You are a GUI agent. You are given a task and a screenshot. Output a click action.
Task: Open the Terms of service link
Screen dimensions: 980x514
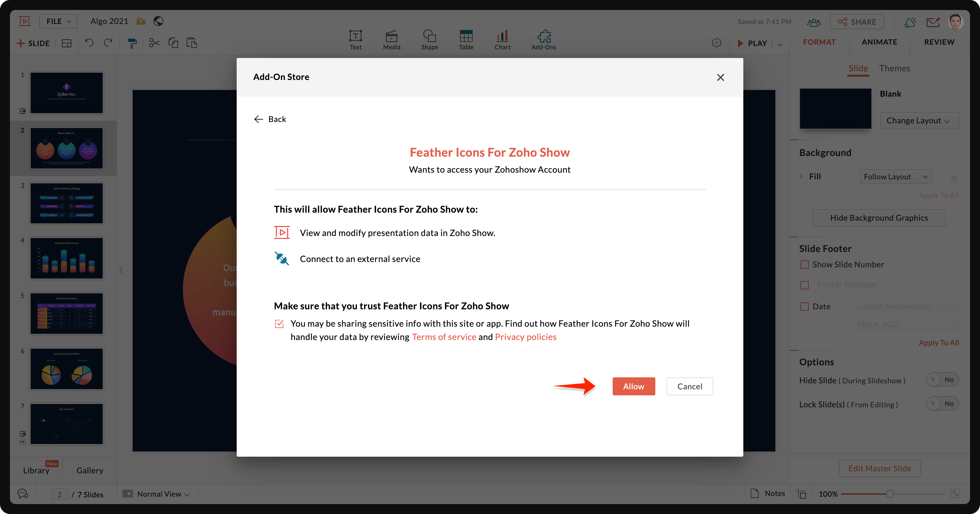coord(444,337)
